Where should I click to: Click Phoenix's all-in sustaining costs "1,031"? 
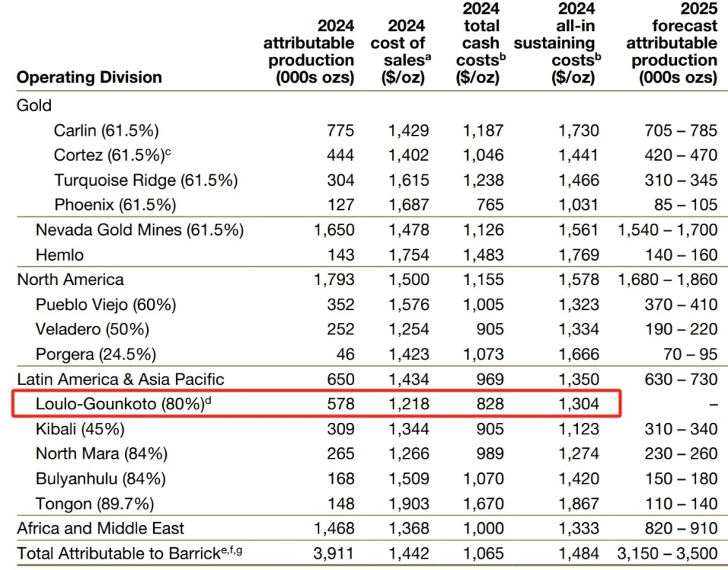point(579,205)
